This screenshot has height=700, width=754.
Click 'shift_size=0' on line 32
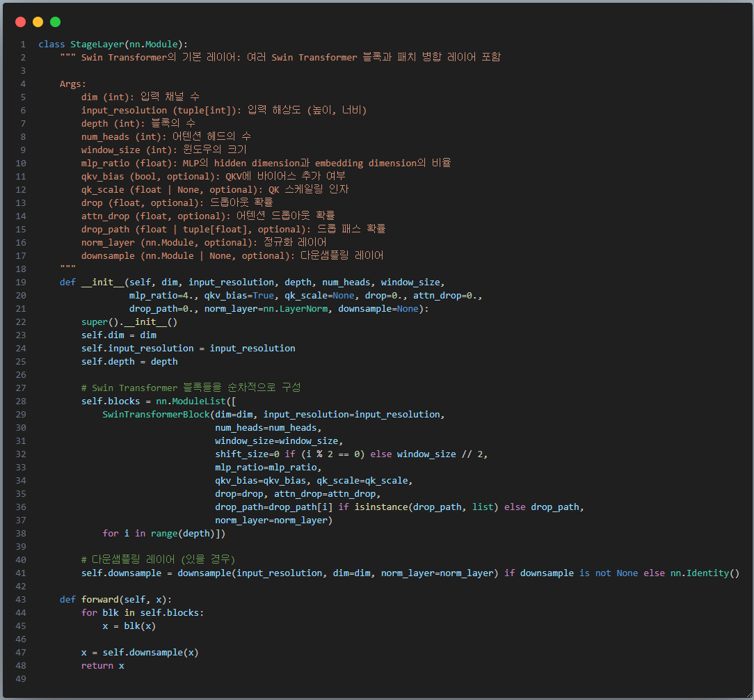[x=247, y=454]
